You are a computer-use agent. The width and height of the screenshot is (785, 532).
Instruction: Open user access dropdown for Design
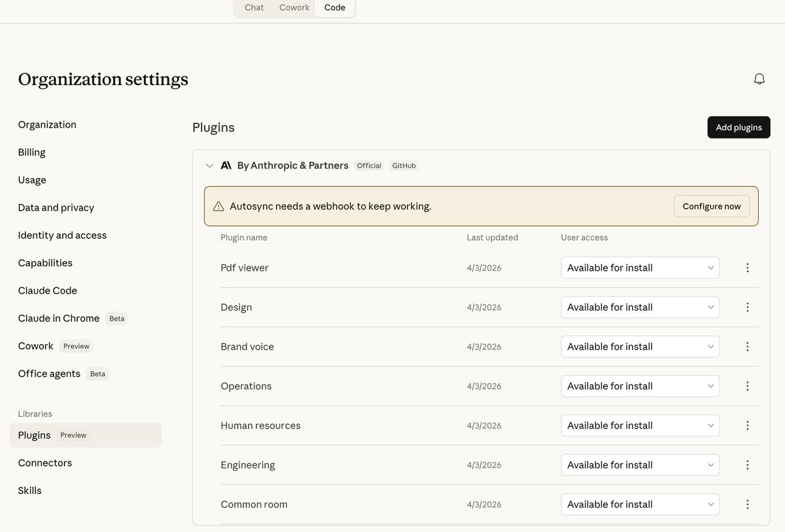tap(640, 307)
